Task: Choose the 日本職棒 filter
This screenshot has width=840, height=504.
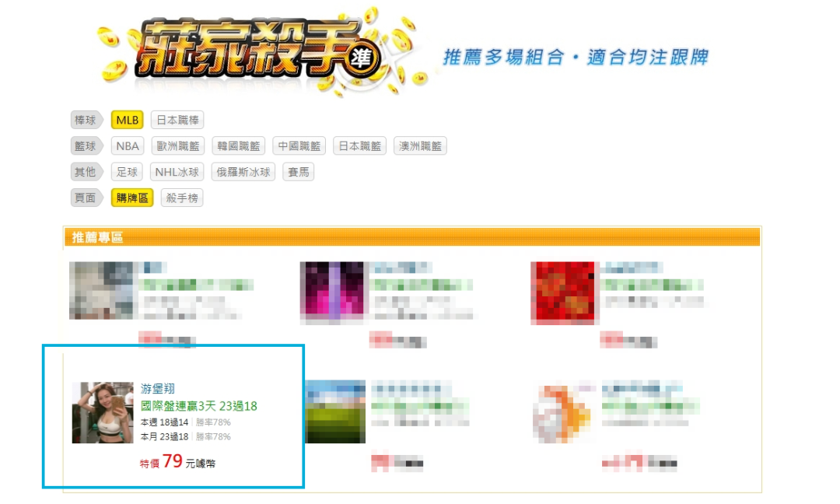Action: click(x=177, y=120)
